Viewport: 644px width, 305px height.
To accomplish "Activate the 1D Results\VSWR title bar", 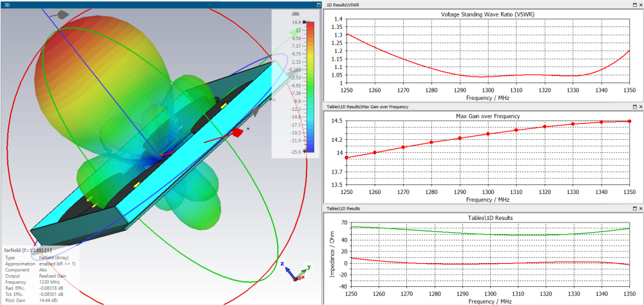I will click(x=483, y=4).
